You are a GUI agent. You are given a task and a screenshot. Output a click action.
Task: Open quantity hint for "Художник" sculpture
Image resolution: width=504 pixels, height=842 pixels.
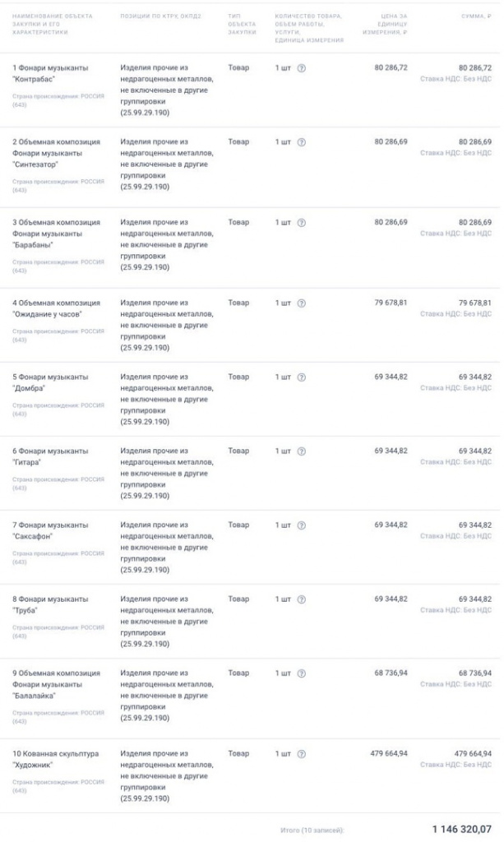coord(301,754)
